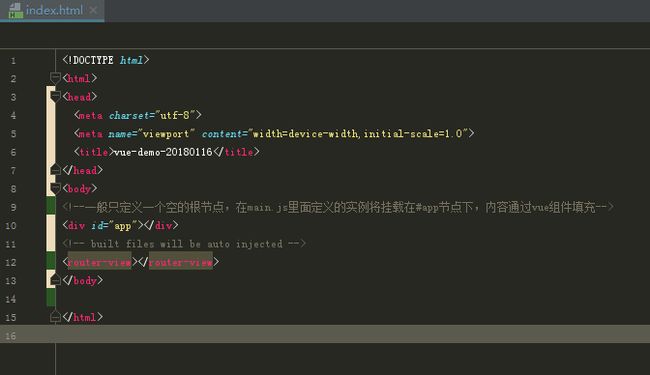Click the closing router-view tag name

pos(181,262)
